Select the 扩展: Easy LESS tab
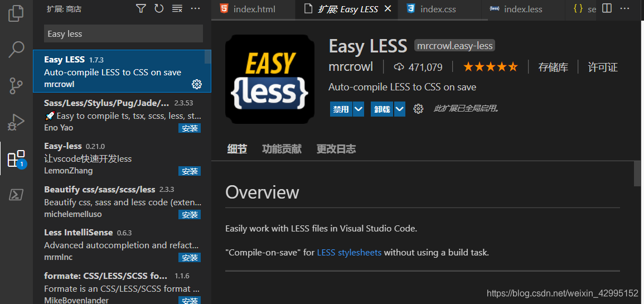The width and height of the screenshot is (644, 304). tap(346, 9)
